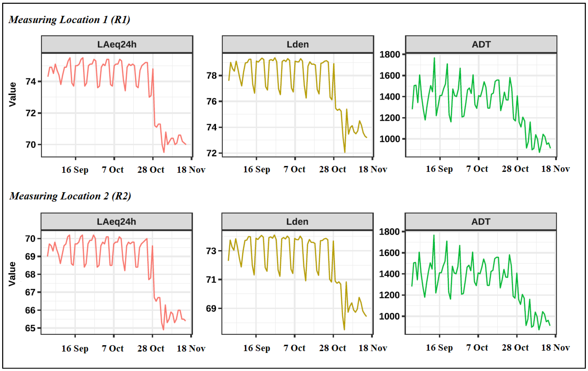Click the R1 LAeq24h panel header

pos(117,45)
